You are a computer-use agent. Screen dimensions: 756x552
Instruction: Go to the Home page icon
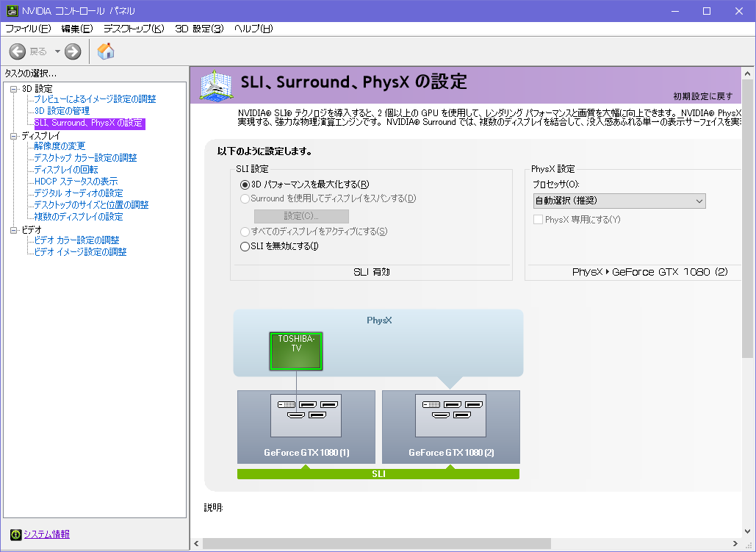[106, 51]
